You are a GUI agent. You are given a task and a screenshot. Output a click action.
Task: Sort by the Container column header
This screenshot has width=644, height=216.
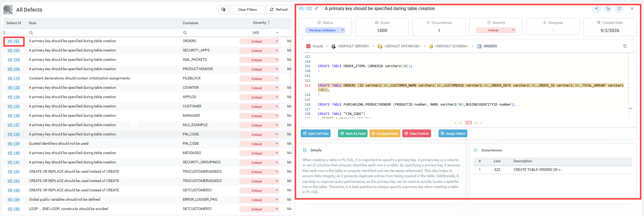point(191,23)
